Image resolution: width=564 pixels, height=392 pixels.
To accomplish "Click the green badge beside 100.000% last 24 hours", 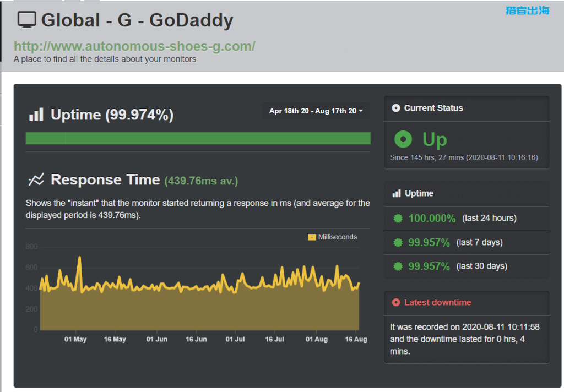I will [x=397, y=218].
